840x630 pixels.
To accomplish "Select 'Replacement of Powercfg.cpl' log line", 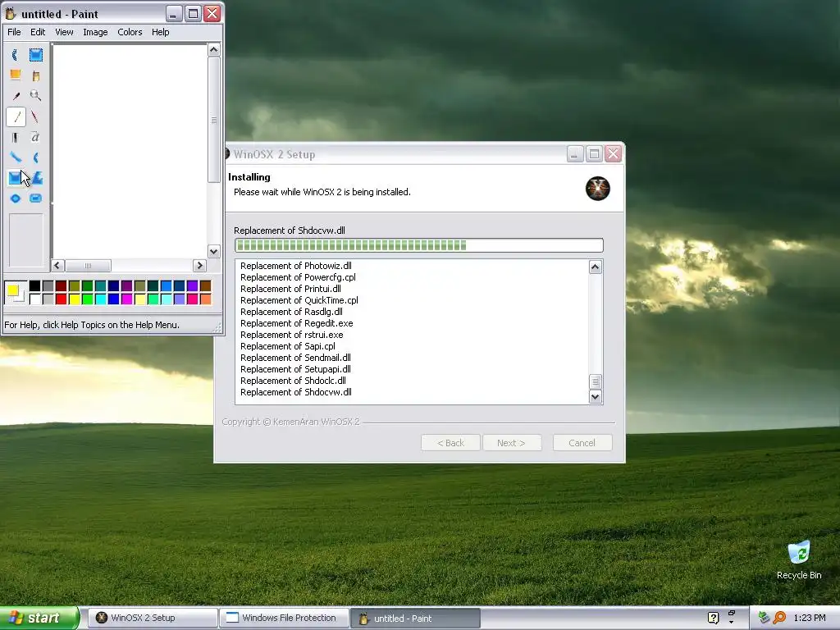I will [x=298, y=277].
